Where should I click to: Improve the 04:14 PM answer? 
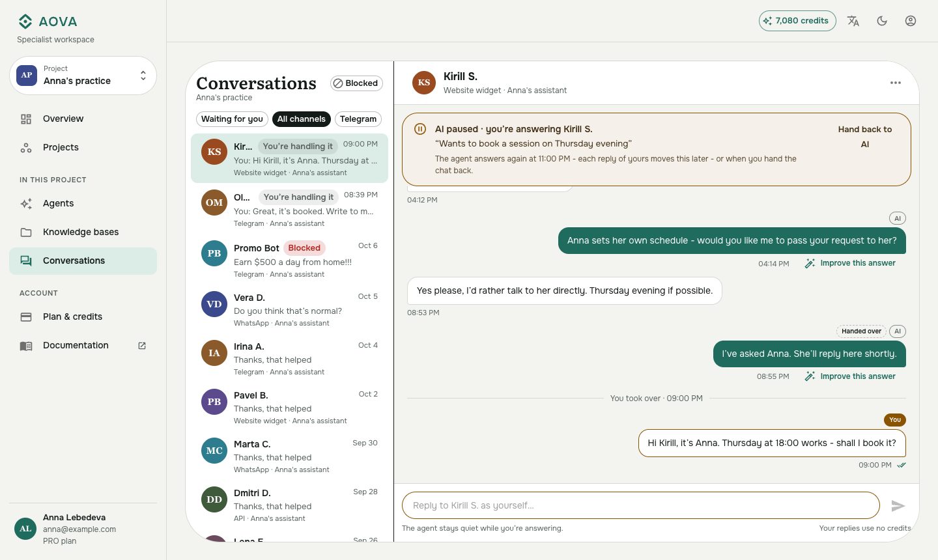[x=850, y=263]
